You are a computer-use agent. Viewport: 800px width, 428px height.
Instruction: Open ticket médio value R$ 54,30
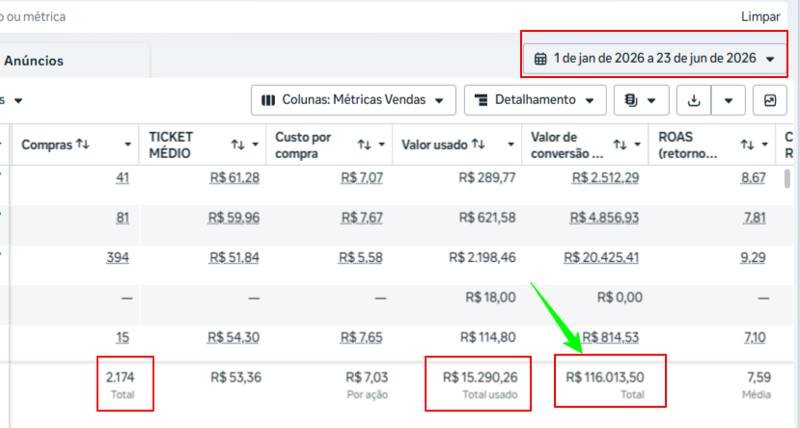[233, 338]
